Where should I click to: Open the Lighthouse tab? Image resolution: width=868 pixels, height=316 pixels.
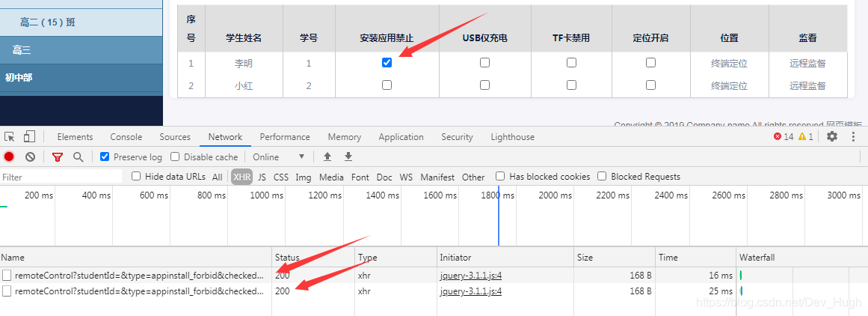pyautogui.click(x=513, y=137)
